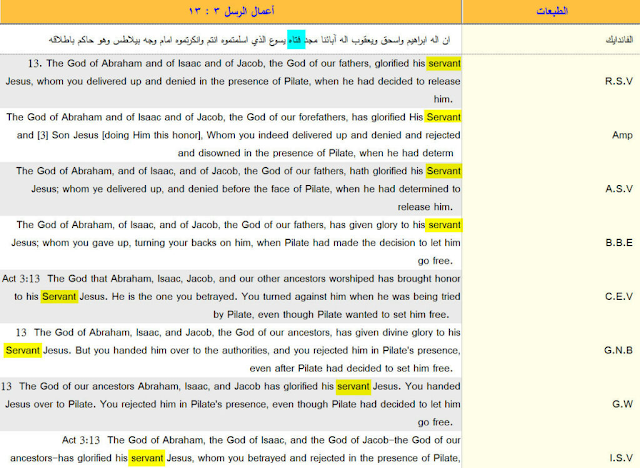
Task: Click the Arabic verse text row
Action: (249, 40)
